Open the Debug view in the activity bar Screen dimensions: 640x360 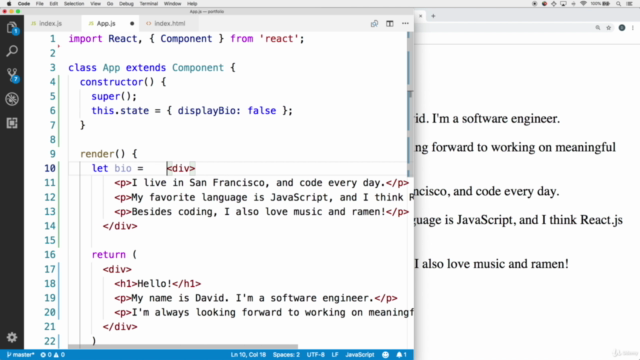point(12,99)
